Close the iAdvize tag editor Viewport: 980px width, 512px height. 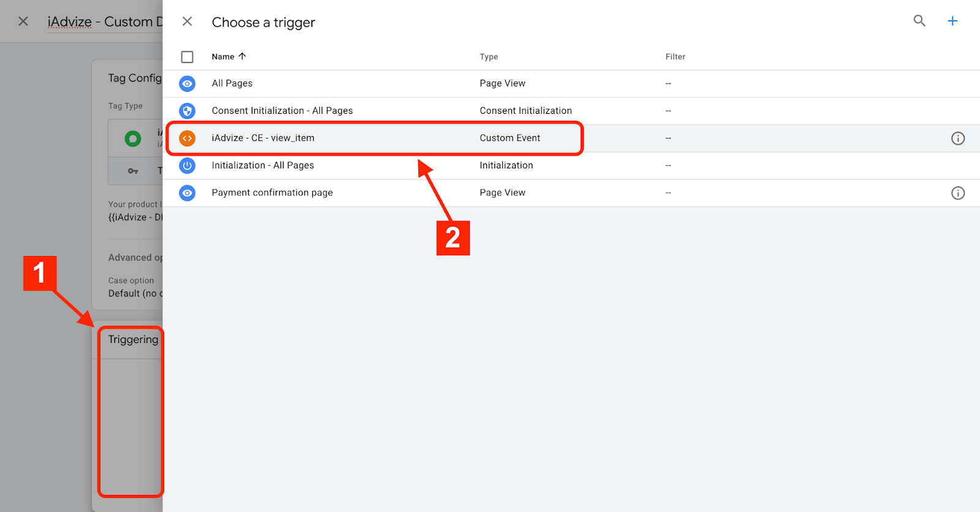tap(23, 21)
